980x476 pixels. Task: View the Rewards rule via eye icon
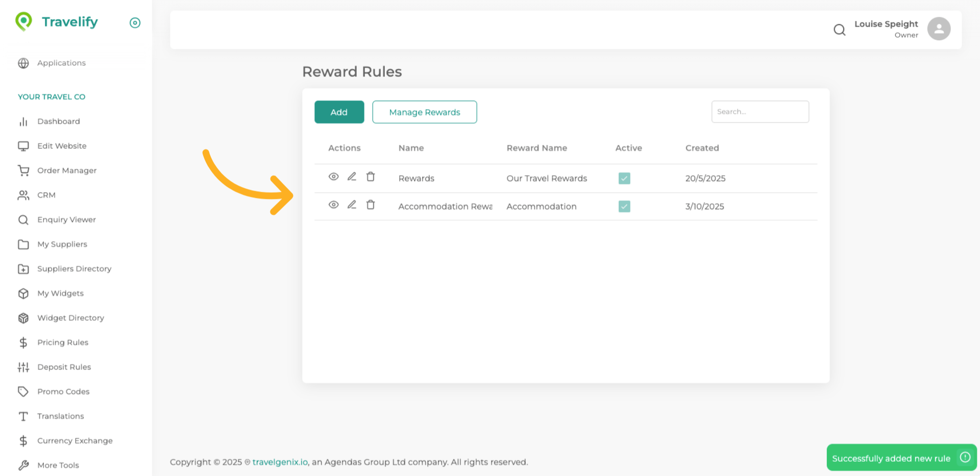333,177
